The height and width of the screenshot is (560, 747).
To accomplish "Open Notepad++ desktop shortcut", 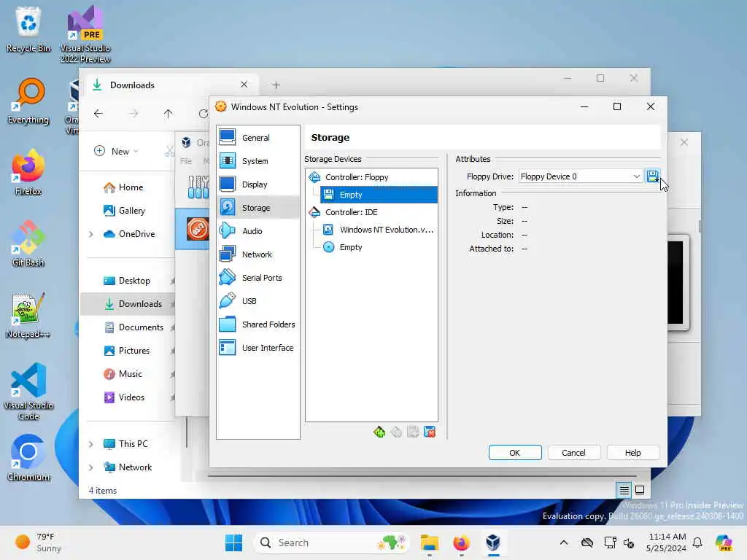I will coord(28,315).
